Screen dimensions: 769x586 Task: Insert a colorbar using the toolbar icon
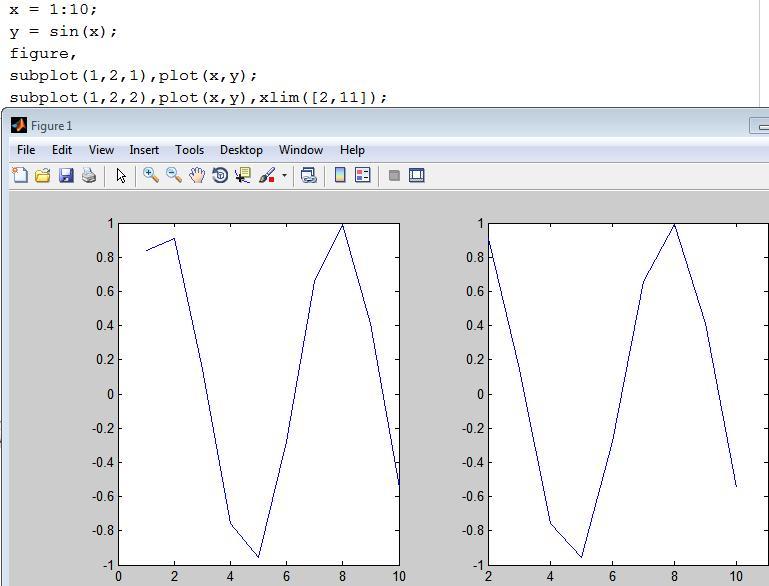click(x=340, y=175)
